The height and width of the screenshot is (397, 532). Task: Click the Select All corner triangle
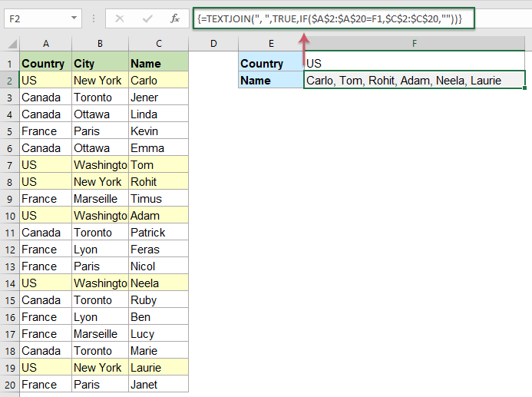tap(12, 44)
